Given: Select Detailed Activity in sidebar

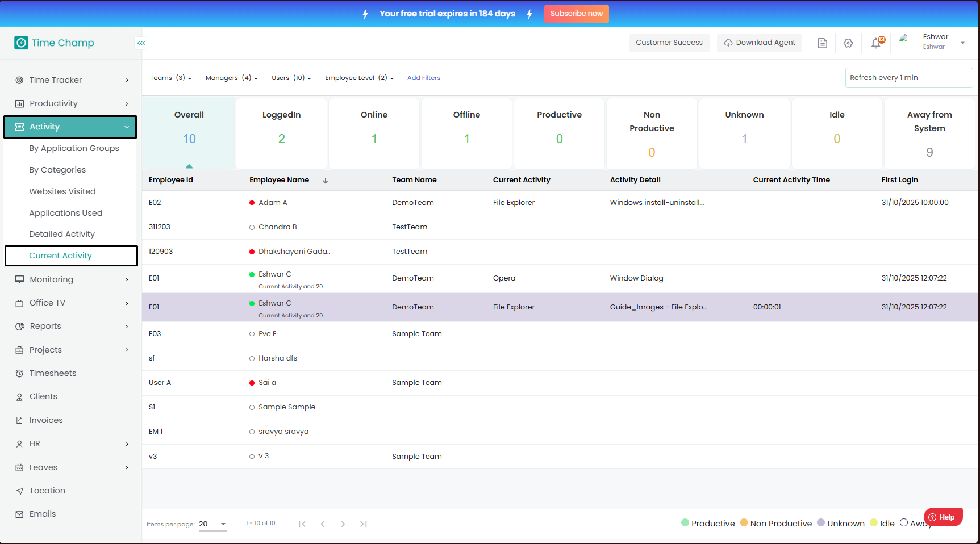Looking at the screenshot, I should coord(62,234).
